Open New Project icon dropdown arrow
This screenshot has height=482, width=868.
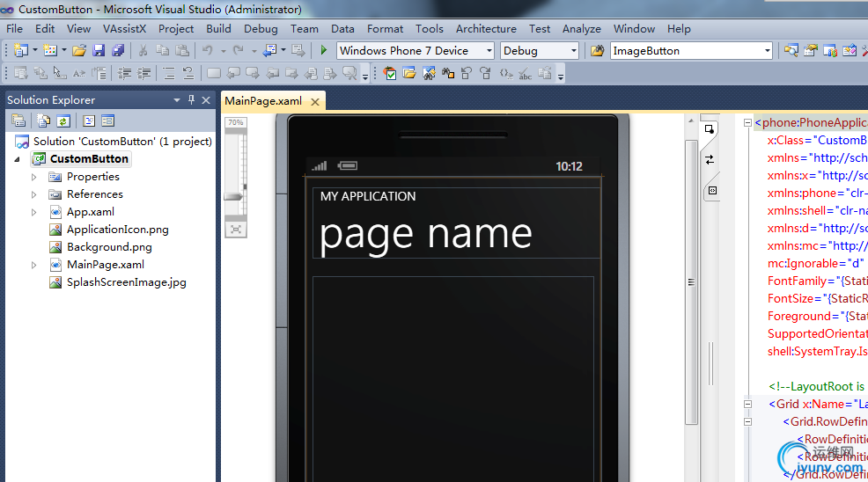click(x=35, y=50)
